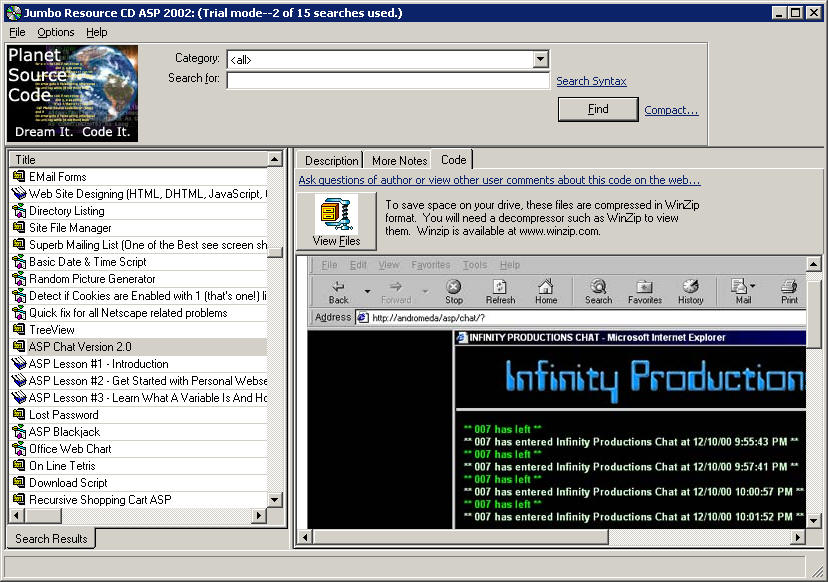Select the Office Web Chart entry text
Image resolution: width=828 pixels, height=582 pixels.
tap(70, 448)
